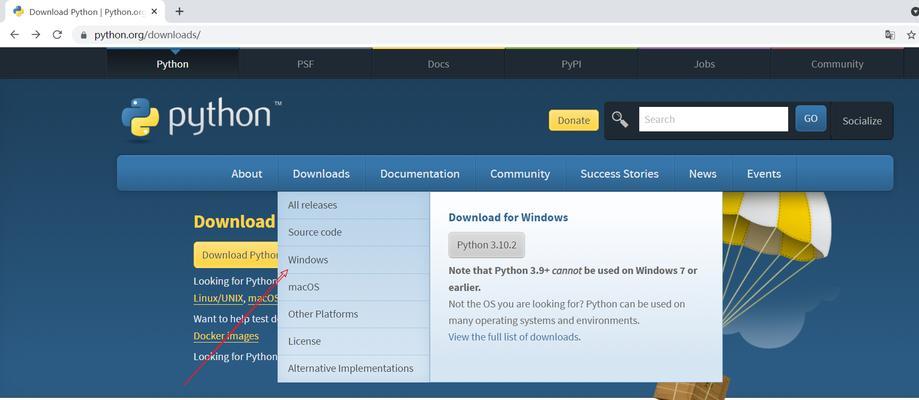Expand the Socialize menu
This screenshot has width=919, height=400.
pos(862,121)
